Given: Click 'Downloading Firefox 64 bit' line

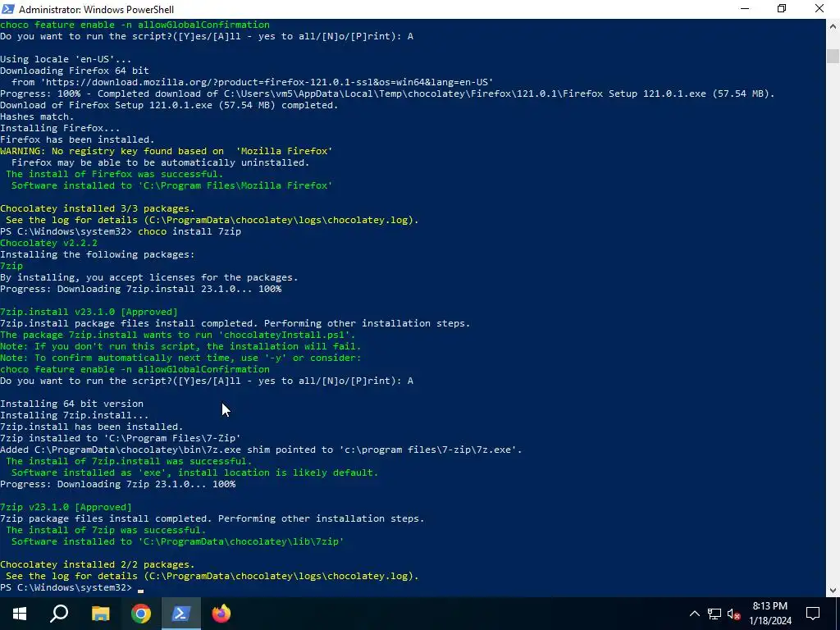Looking at the screenshot, I should point(75,71).
